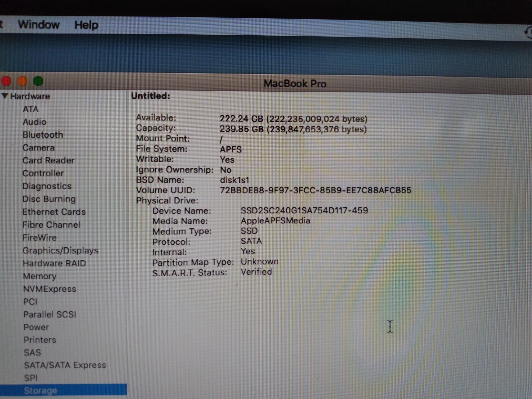Select Ethernet Cards in the sidebar
Screen dimensions: 532x399
[54, 212]
